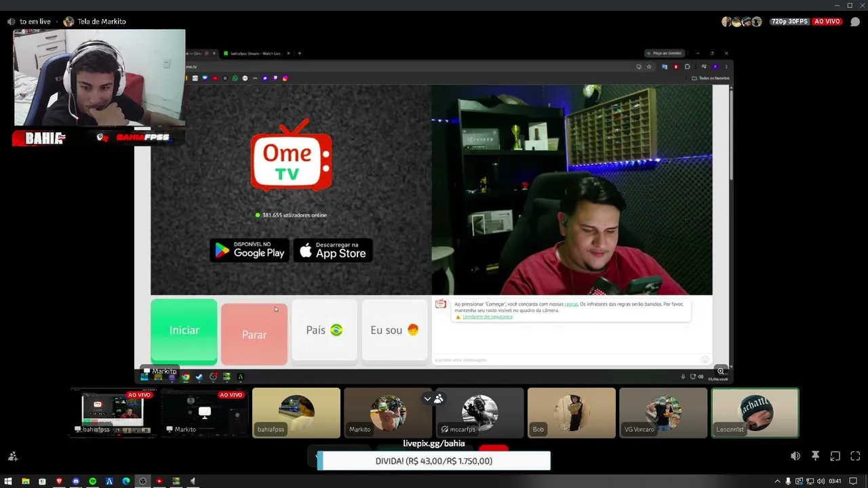
Task: Open the system tray volume control
Action: click(821, 481)
